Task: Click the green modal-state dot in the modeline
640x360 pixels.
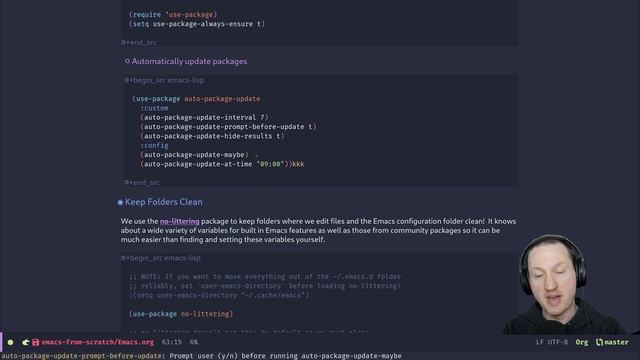Action: (x=11, y=342)
